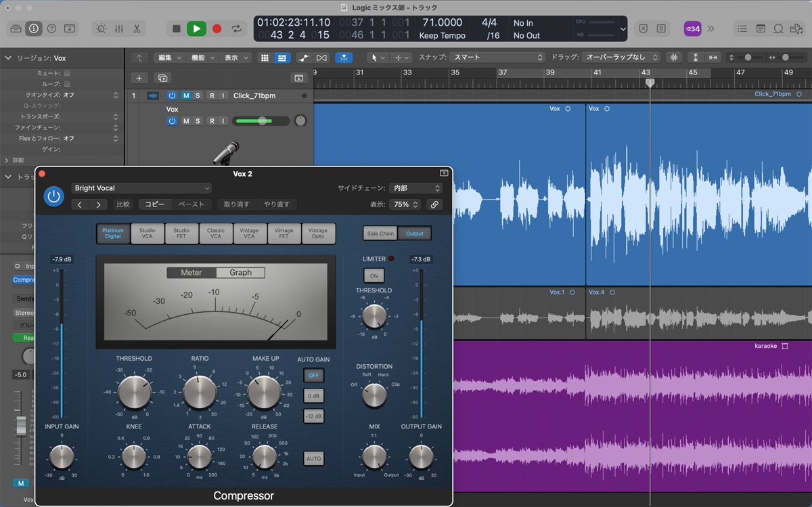Click the duplicate track button

pyautogui.click(x=162, y=78)
